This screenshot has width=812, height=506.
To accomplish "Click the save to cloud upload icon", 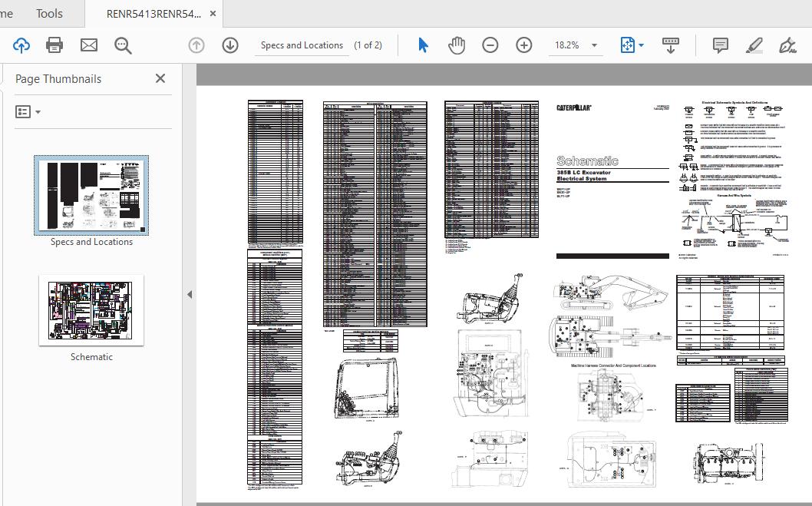I will pos(21,45).
